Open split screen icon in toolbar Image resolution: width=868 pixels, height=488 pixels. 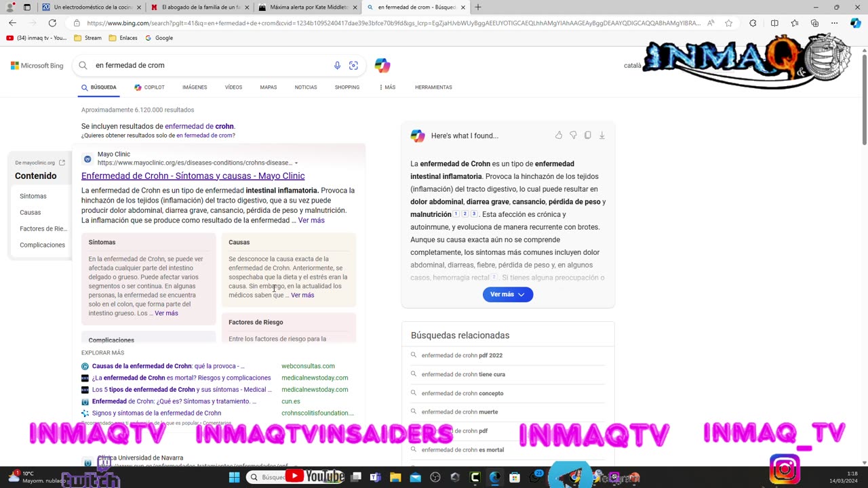pos(774,23)
